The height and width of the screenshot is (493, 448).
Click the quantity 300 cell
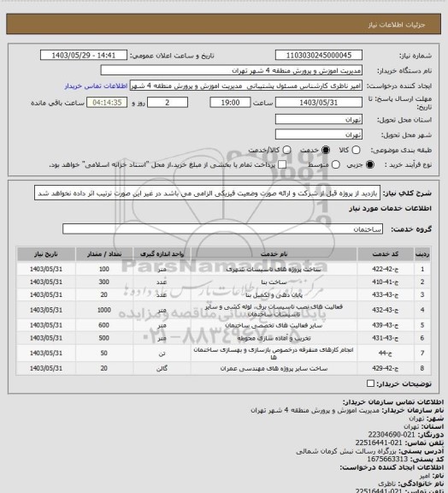[104, 282]
